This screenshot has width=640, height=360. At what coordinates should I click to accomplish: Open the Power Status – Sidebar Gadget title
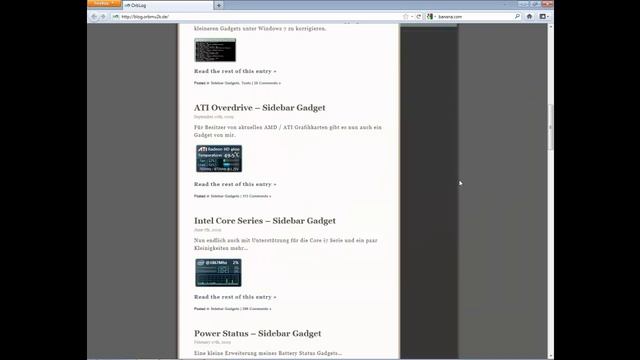[x=258, y=333]
